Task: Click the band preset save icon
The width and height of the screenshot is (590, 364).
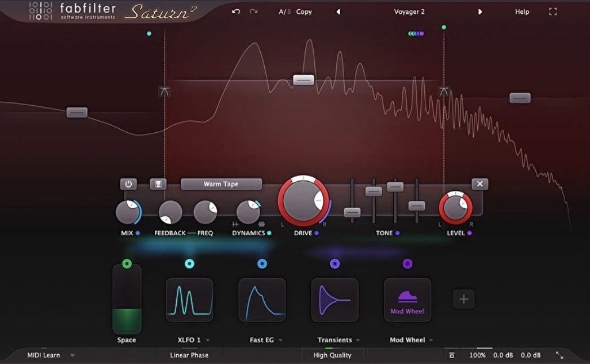Action: pyautogui.click(x=158, y=183)
